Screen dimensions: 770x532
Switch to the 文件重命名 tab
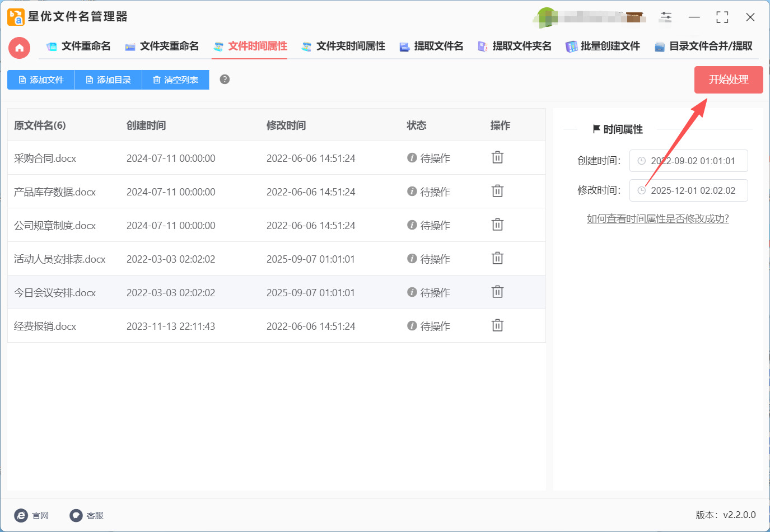78,46
